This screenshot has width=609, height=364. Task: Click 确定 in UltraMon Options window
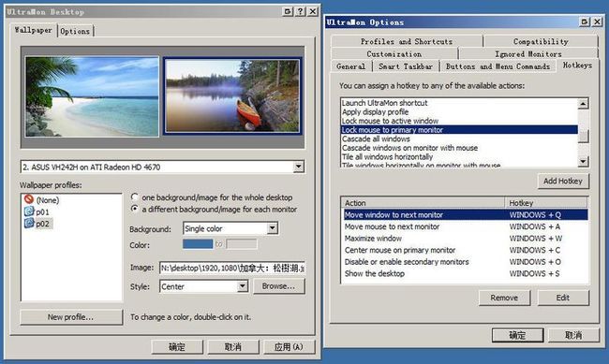pos(517,335)
